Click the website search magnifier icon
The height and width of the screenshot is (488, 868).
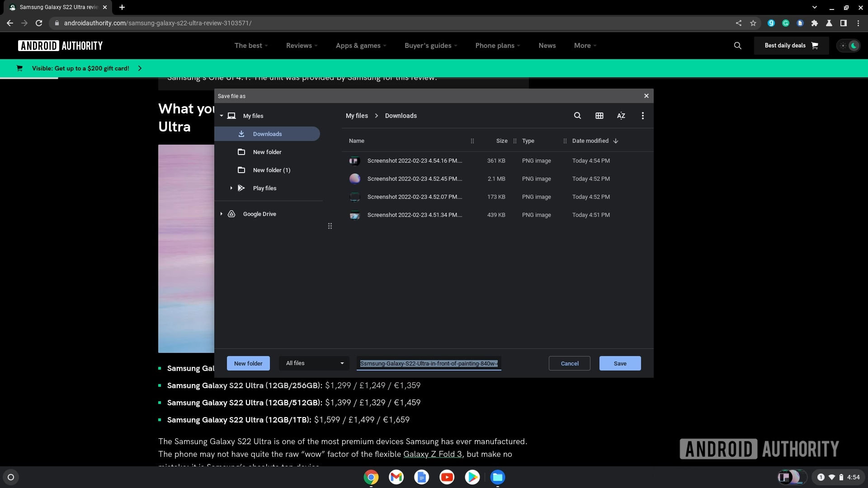click(x=737, y=46)
